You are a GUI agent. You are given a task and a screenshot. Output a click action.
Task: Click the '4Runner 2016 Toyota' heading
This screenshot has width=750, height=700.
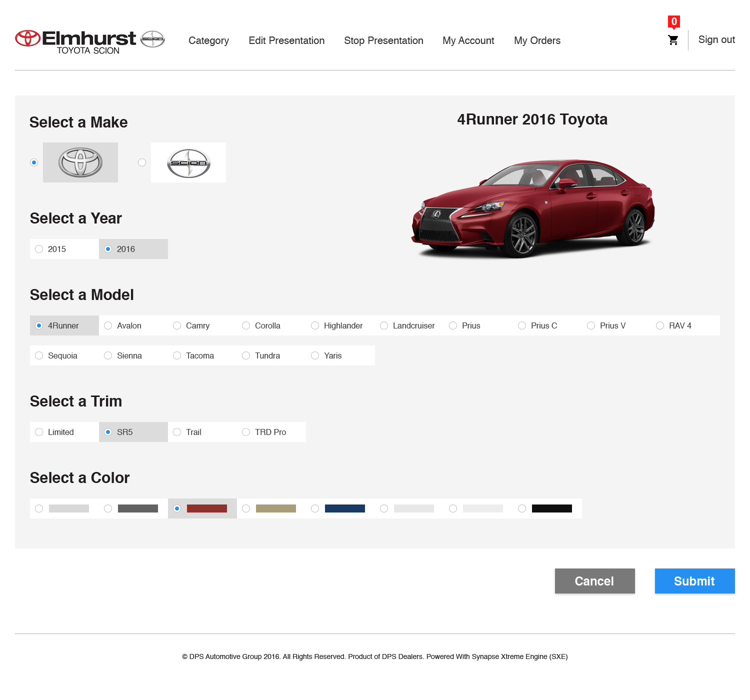532,119
